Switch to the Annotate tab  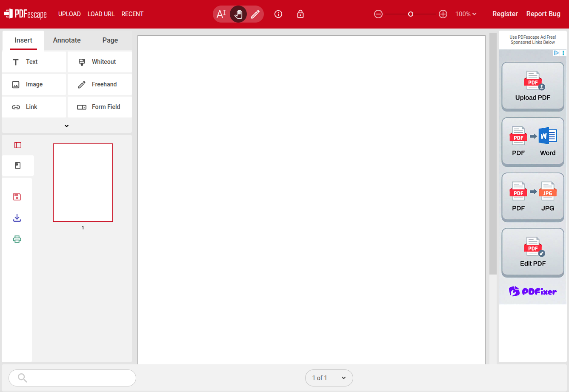click(67, 40)
